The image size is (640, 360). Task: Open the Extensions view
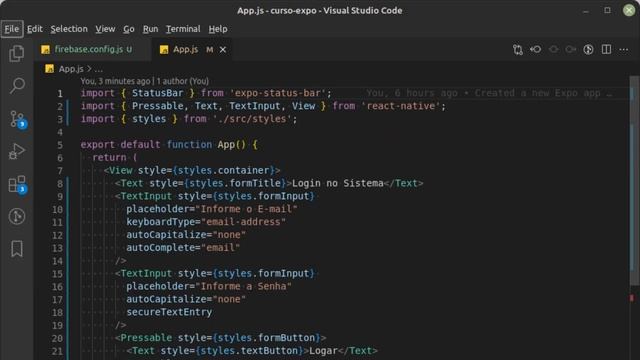pos(18,184)
